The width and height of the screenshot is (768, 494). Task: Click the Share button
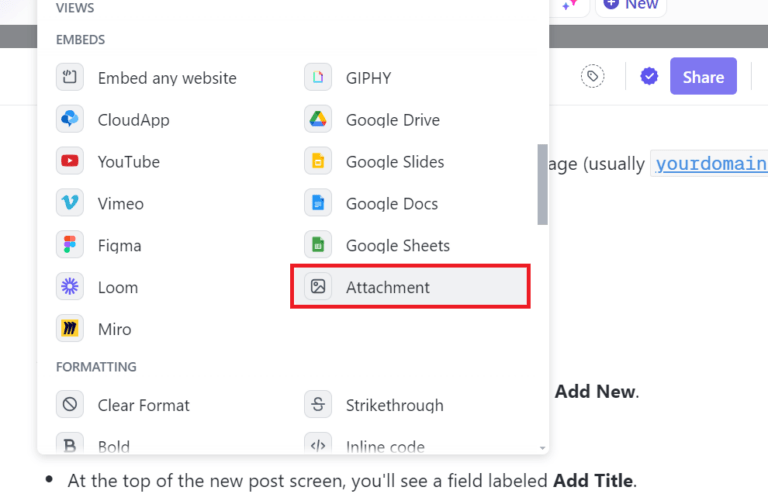[x=703, y=77]
